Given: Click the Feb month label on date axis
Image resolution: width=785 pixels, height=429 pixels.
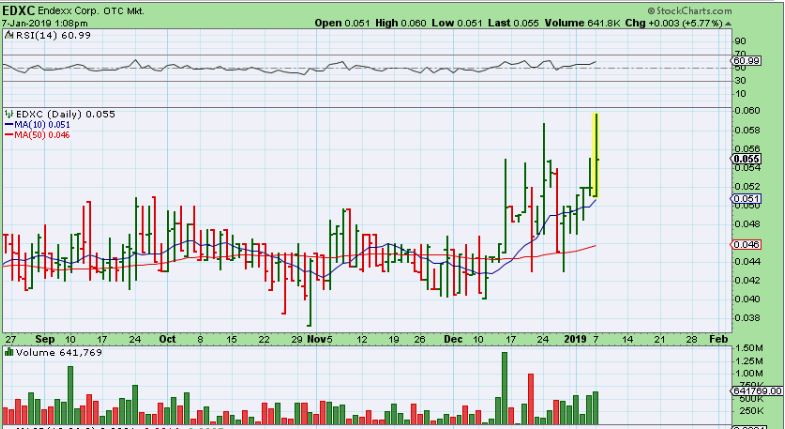Looking at the screenshot, I should tap(718, 339).
